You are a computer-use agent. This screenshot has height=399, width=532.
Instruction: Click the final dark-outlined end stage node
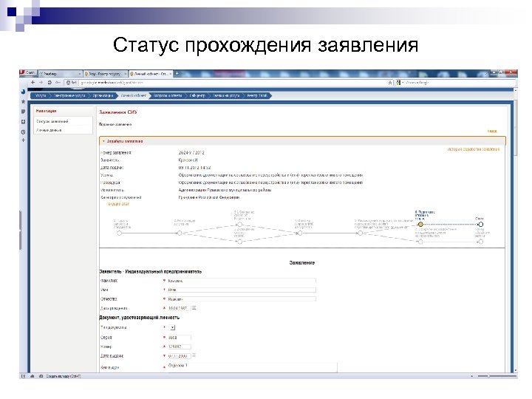click(480, 225)
